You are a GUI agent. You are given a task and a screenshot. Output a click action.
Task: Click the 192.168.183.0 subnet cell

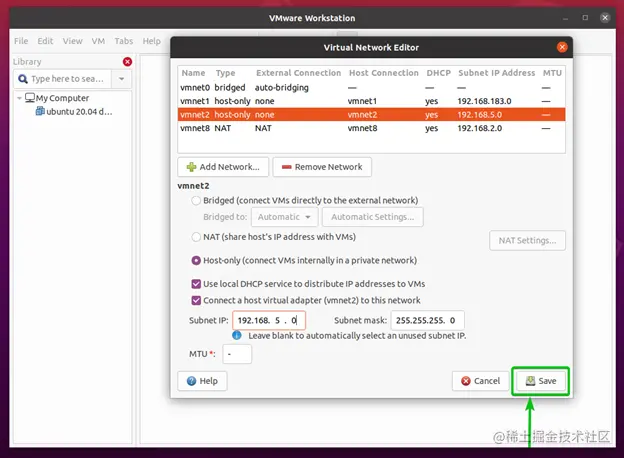[x=484, y=101]
